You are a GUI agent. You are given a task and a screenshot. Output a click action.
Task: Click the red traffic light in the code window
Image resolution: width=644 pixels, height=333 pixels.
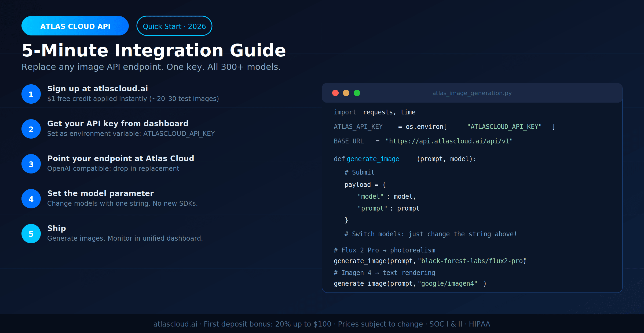[335, 93]
